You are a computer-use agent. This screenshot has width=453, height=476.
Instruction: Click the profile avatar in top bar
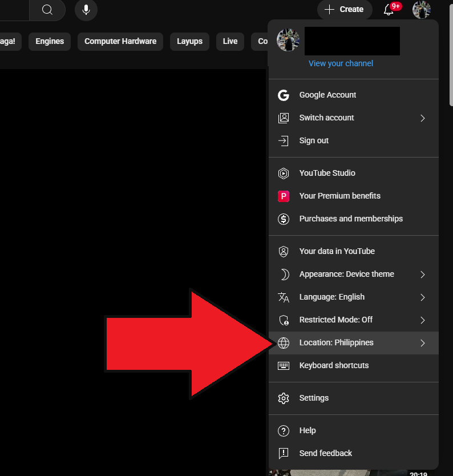pos(422,10)
